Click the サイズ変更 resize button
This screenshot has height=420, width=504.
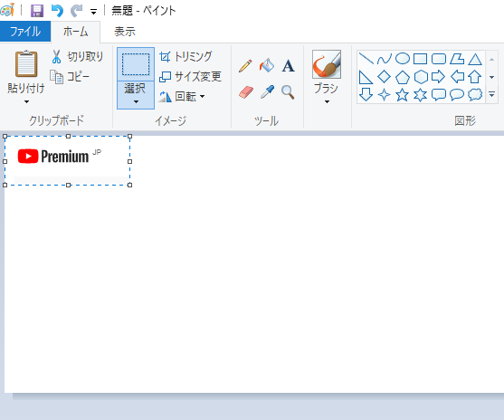pyautogui.click(x=190, y=77)
